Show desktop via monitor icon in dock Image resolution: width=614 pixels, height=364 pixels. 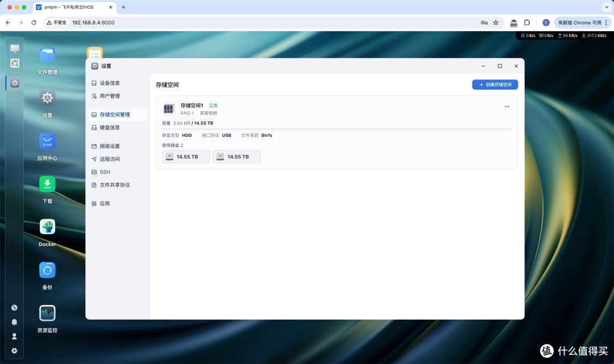[15, 48]
